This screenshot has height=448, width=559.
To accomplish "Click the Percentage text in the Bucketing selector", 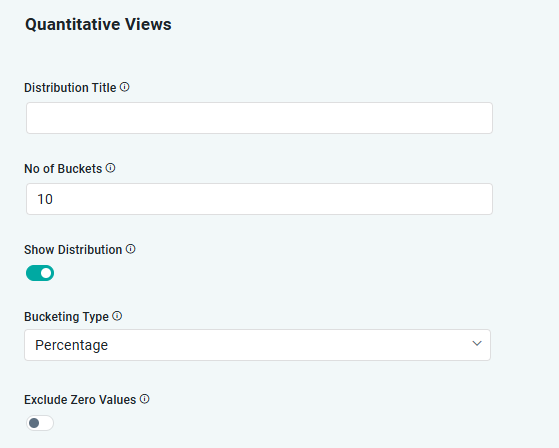I will coord(71,345).
